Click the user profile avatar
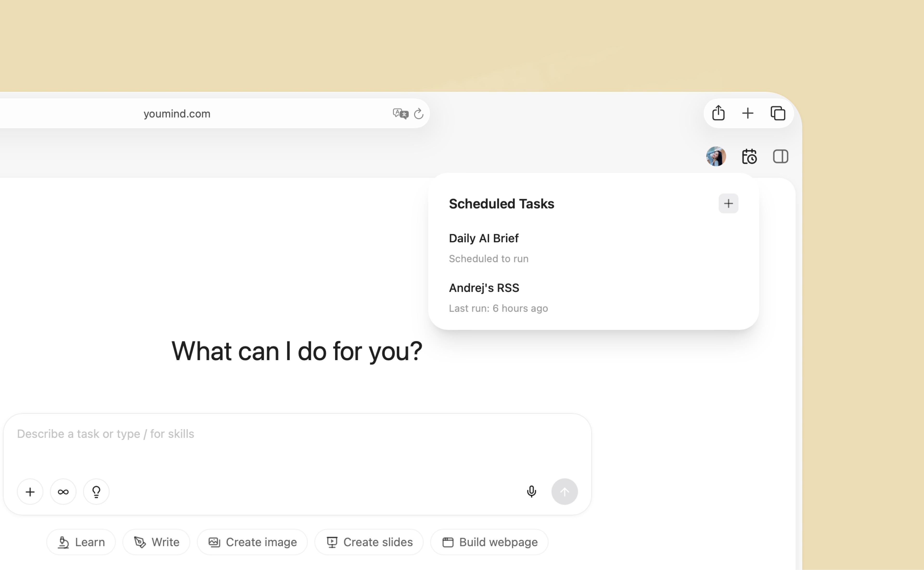Screen dimensions: 924x570 (716, 157)
